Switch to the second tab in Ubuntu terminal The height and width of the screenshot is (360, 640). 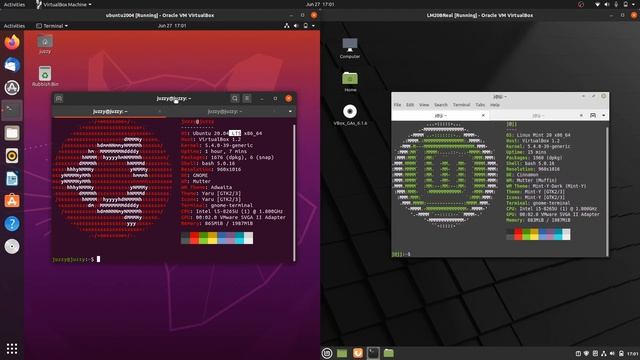pyautogui.click(x=224, y=111)
